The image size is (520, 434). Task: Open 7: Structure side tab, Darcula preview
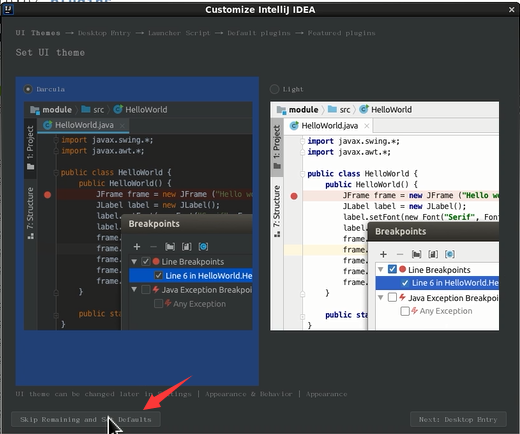point(30,213)
